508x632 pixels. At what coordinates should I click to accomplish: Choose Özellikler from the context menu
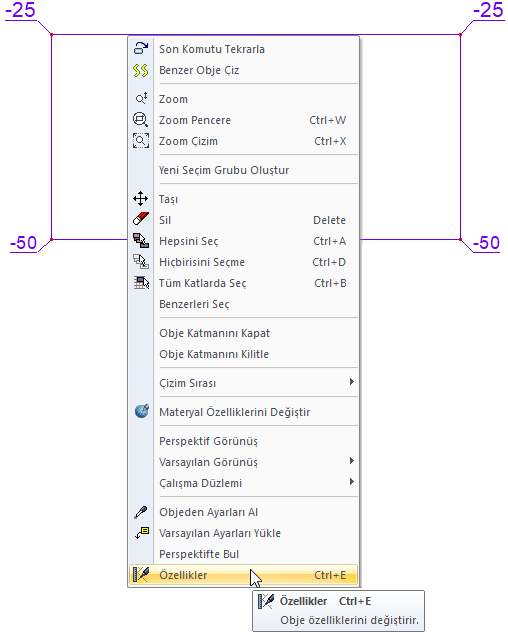[244, 575]
